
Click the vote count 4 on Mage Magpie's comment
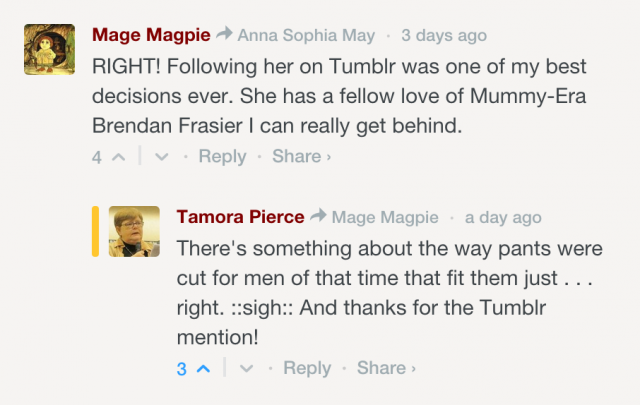point(97,157)
